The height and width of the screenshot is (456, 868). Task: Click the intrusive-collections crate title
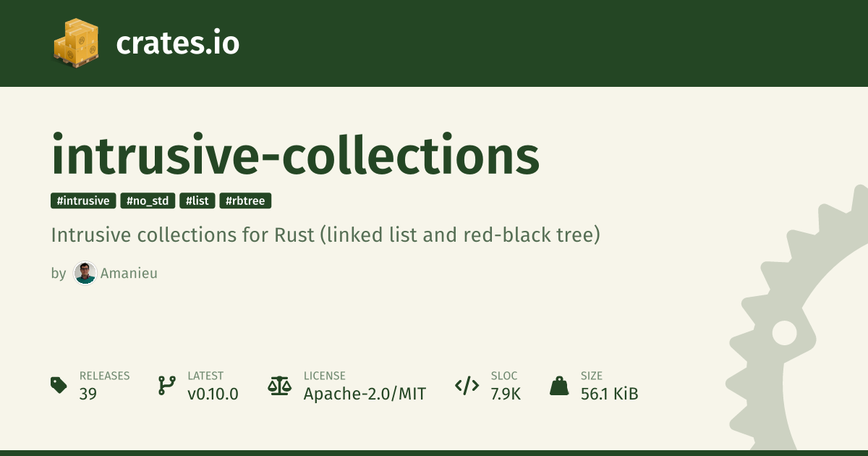click(x=295, y=156)
